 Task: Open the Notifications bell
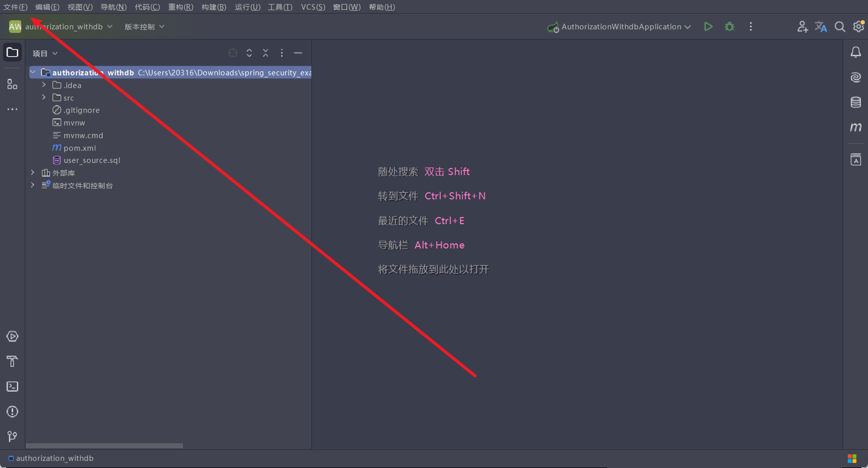coord(855,52)
